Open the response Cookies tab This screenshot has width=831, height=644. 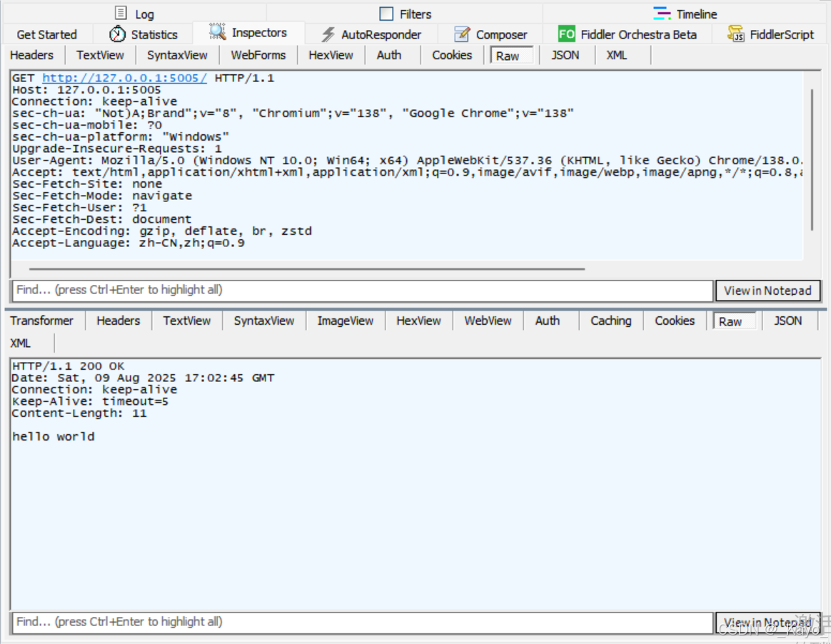[675, 321]
